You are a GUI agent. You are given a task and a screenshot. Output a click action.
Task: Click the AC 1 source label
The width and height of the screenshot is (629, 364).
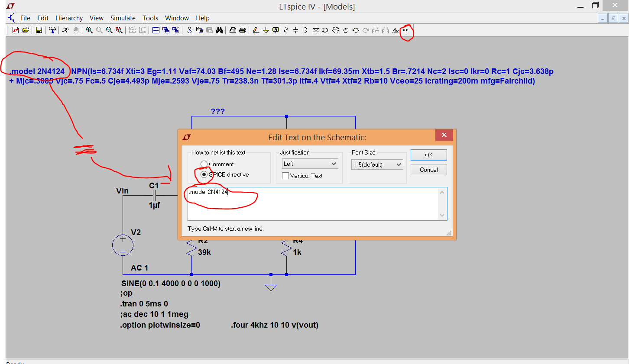(x=139, y=268)
